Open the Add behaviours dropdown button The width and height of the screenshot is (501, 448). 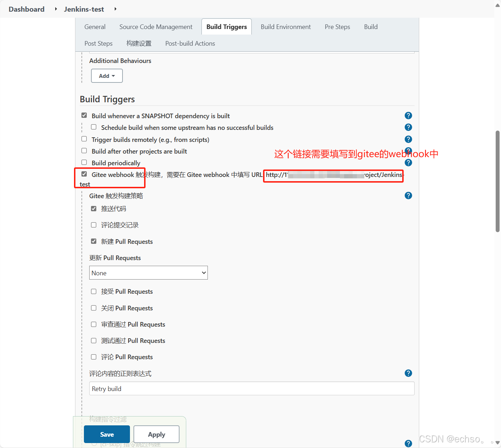tap(107, 76)
